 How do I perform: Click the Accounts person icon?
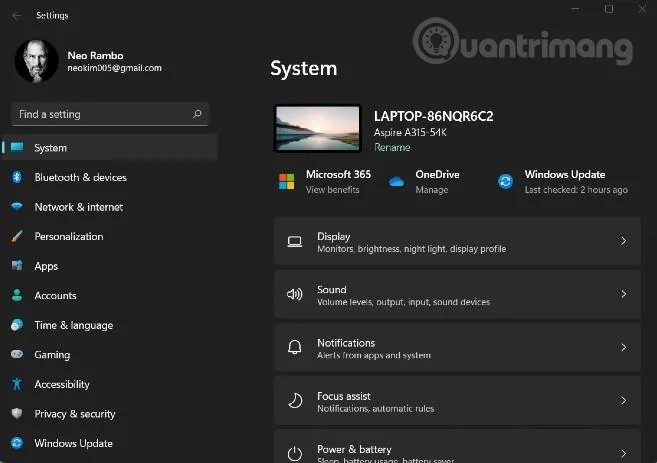coord(17,295)
